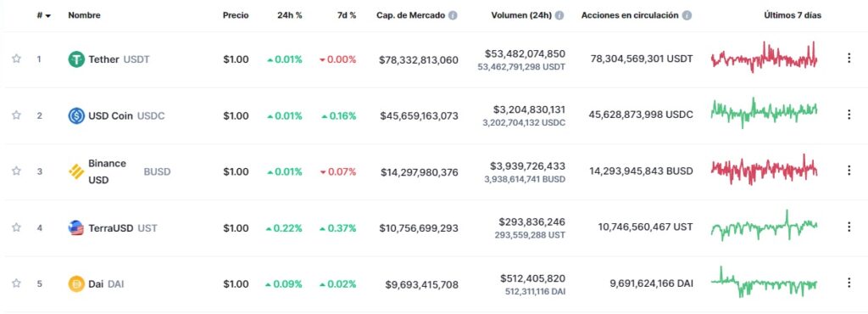This screenshot has height=314, width=868.
Task: Click the Acciones en circulación info icon
Action: tap(687, 15)
